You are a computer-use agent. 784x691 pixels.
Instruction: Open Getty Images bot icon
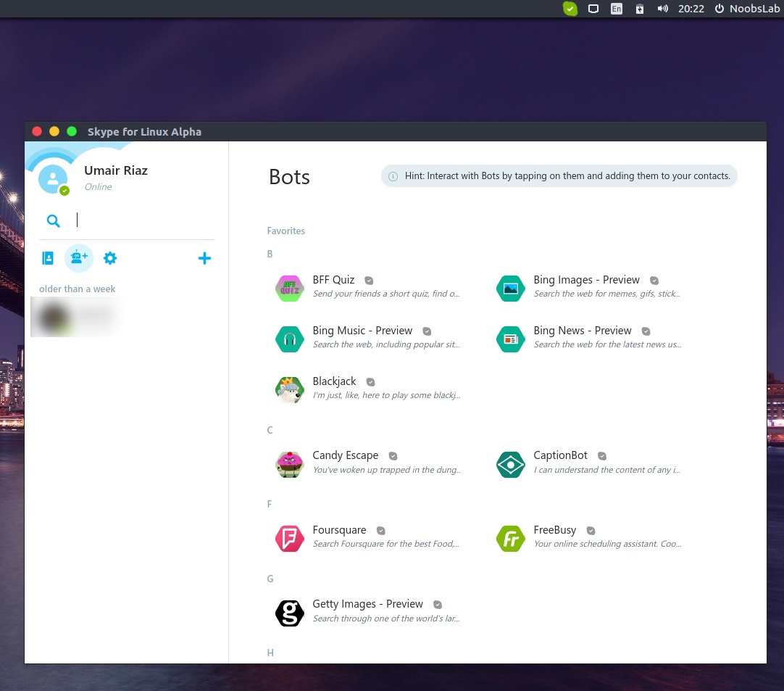point(290,613)
